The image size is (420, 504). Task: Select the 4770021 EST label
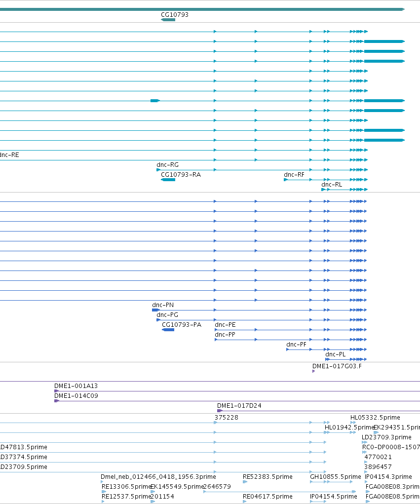[x=378, y=458]
